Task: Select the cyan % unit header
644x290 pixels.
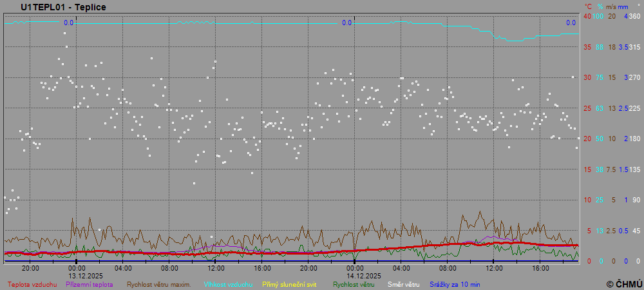Action: [x=600, y=6]
